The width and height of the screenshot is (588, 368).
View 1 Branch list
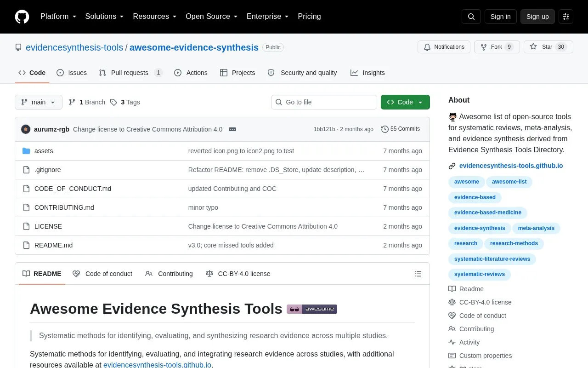click(87, 102)
